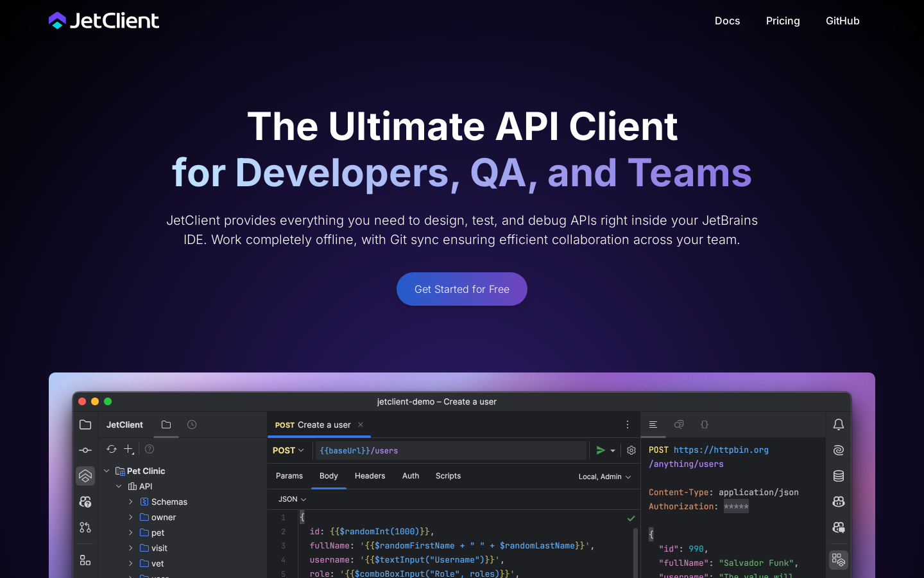This screenshot has height=578, width=924.
Task: Open the send options dropdown arrow
Action: point(613,450)
